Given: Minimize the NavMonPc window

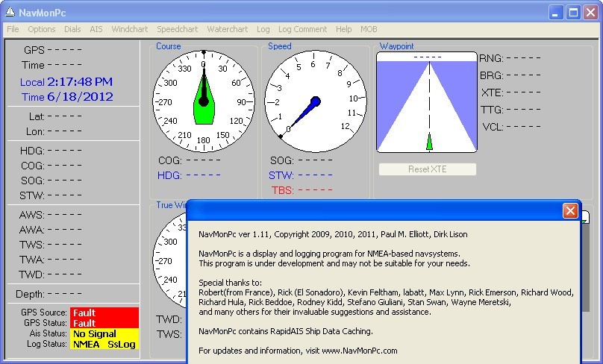Looking at the screenshot, I should [x=555, y=13].
